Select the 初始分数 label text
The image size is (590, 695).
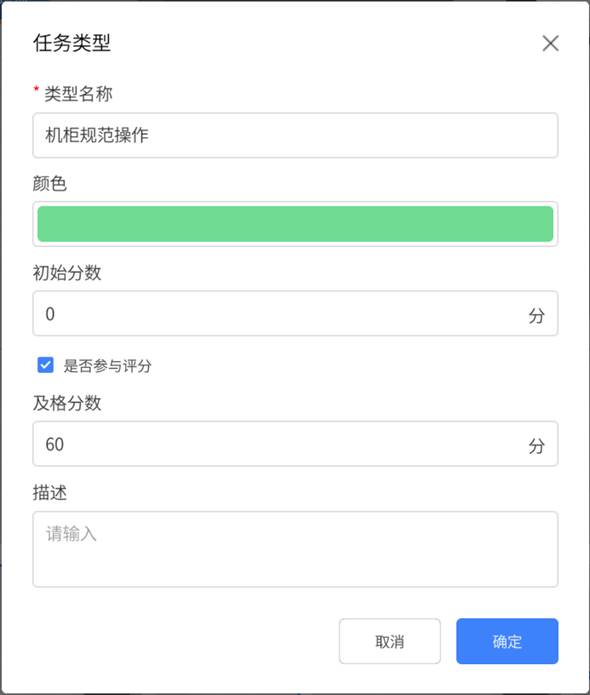(67, 273)
